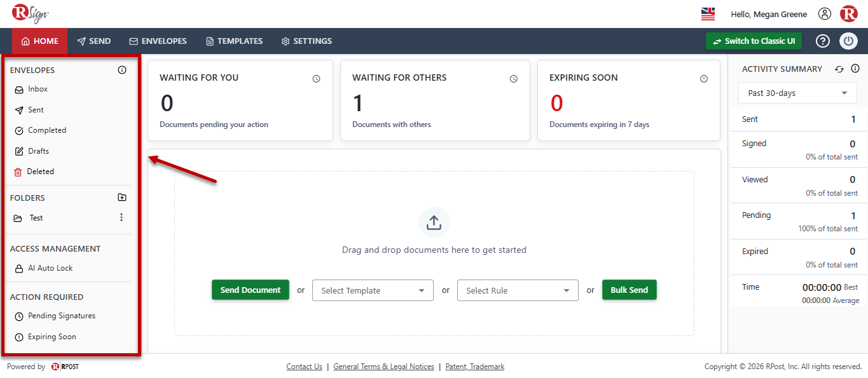Click the info icon beside Envelopes heading
Viewport: 868px width, 378px height.
coord(122,70)
